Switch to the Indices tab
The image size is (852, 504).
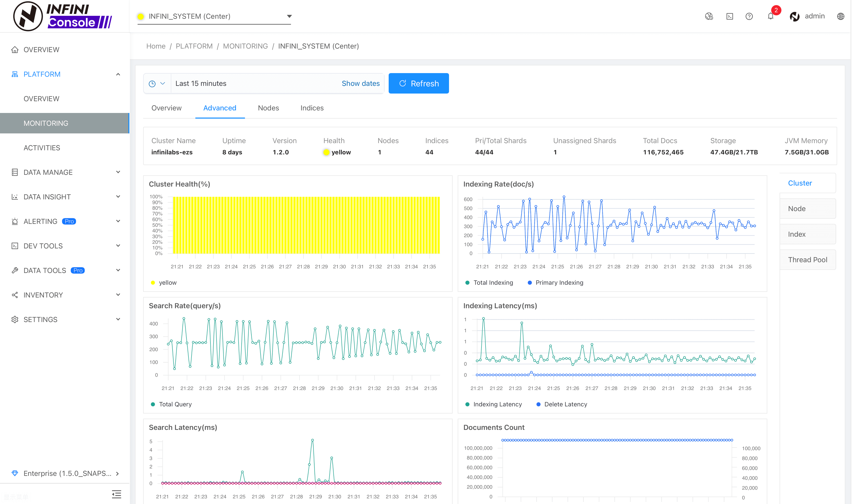click(311, 108)
